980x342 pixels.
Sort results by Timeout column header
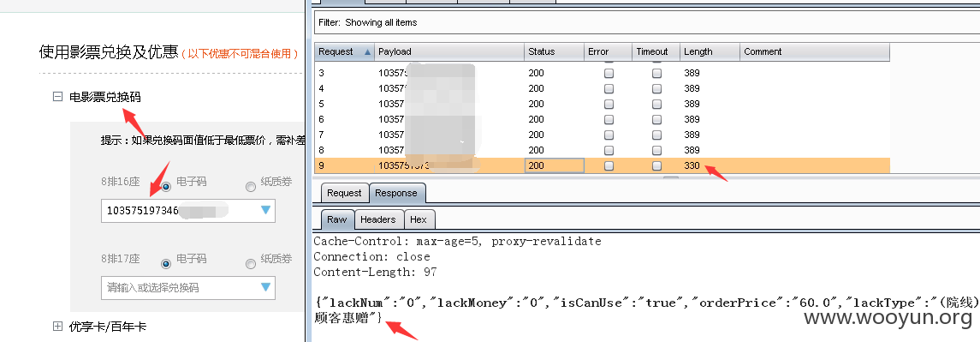(656, 52)
